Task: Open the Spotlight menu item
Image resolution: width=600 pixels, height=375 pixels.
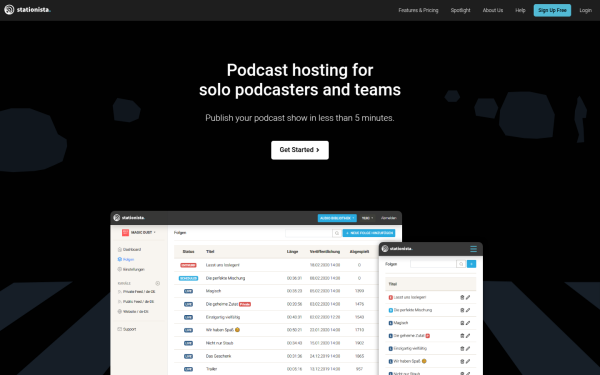Action: click(460, 10)
